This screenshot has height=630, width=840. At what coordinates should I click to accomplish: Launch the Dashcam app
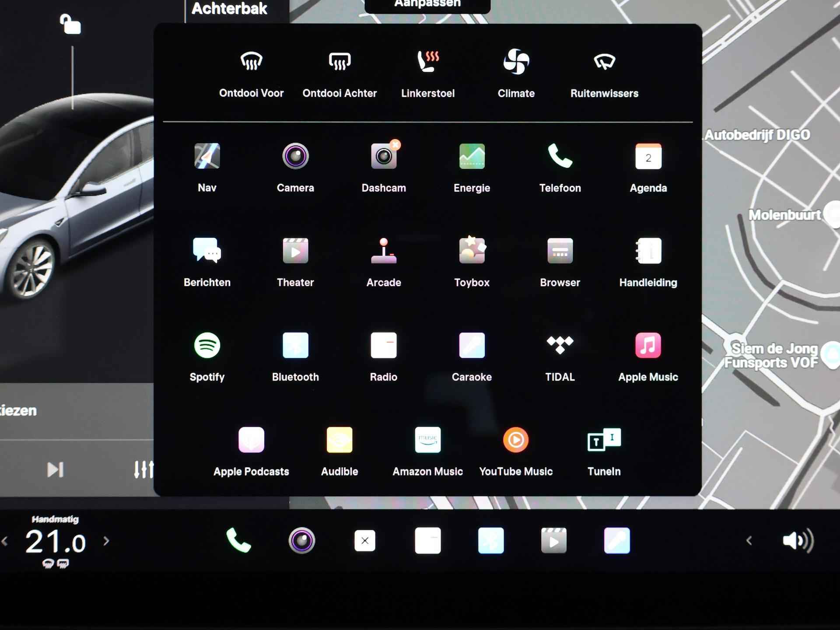(x=384, y=157)
